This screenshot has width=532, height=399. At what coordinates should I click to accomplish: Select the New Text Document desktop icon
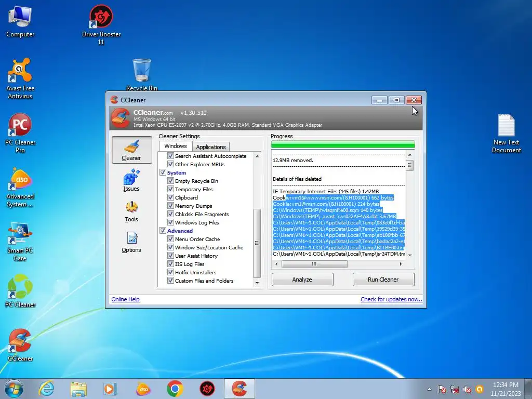(x=506, y=134)
